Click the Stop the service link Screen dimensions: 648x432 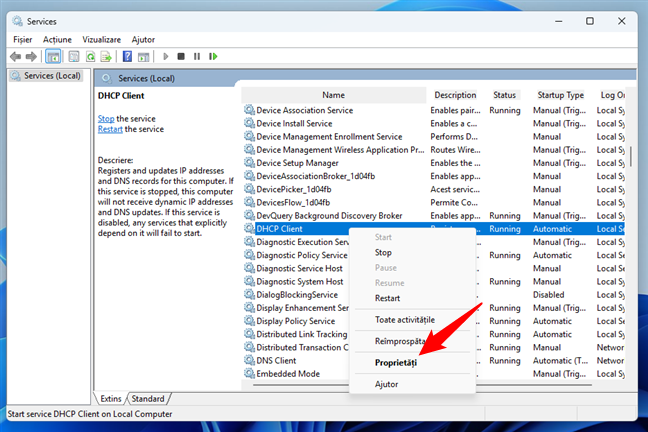click(106, 119)
